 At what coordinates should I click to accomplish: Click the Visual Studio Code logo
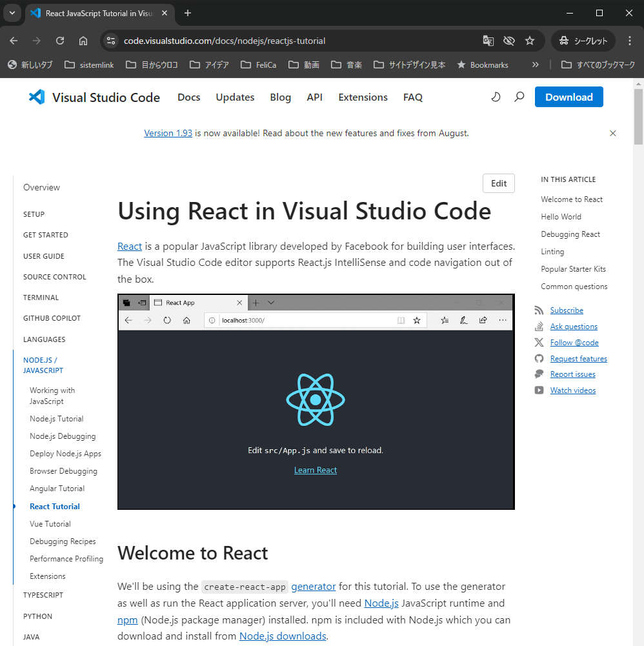(x=37, y=97)
